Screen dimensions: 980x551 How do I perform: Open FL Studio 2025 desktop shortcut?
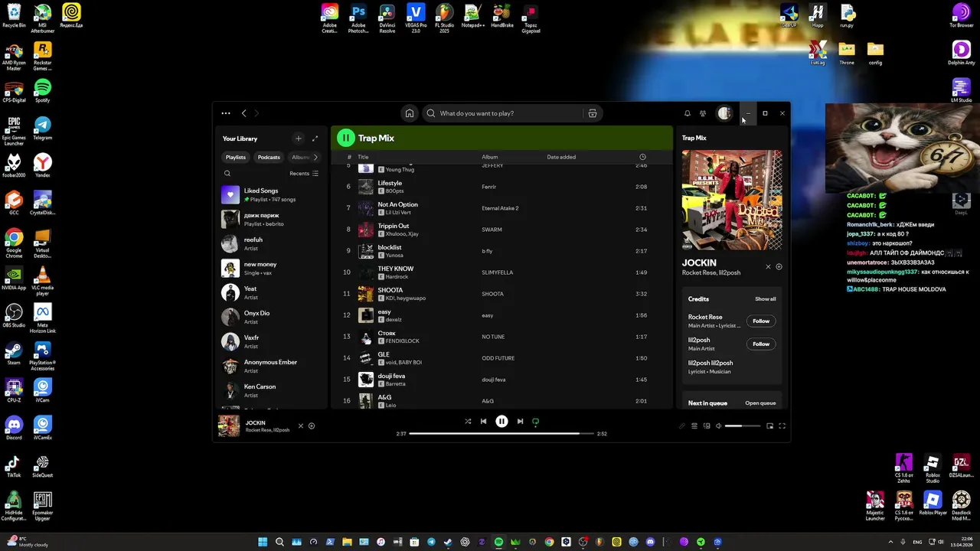click(x=444, y=18)
